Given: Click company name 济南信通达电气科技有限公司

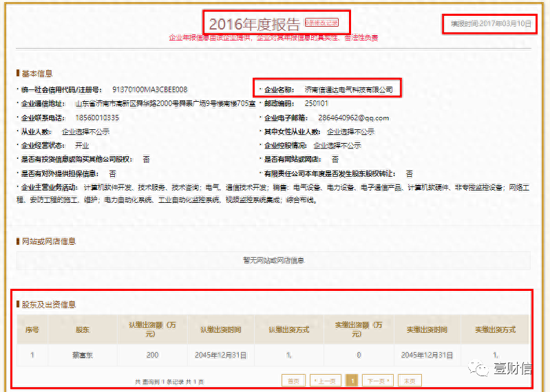Looking at the screenshot, I should click(x=349, y=89).
